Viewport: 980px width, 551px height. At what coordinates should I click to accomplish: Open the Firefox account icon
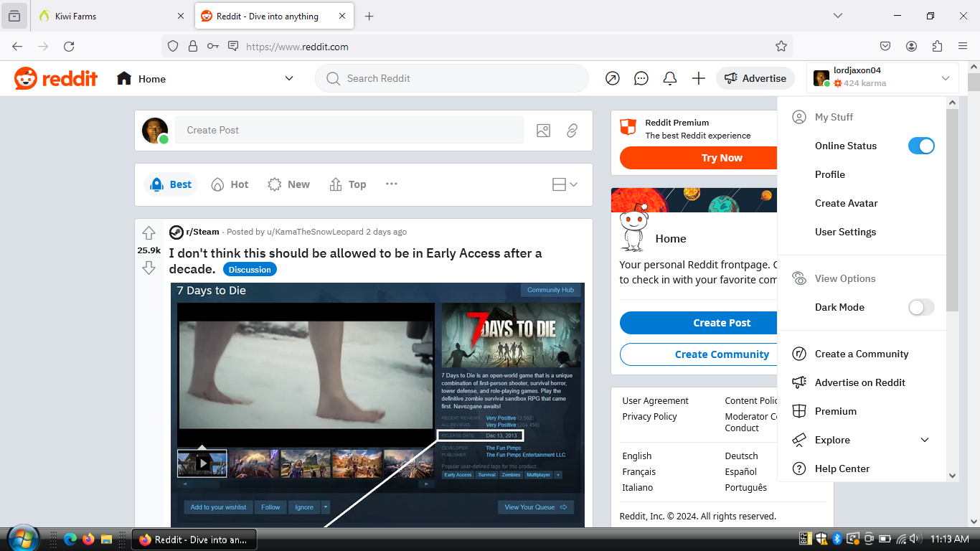911,46
